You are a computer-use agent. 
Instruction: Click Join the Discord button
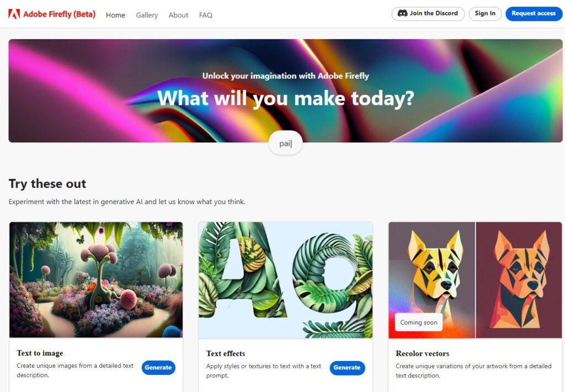coord(428,14)
